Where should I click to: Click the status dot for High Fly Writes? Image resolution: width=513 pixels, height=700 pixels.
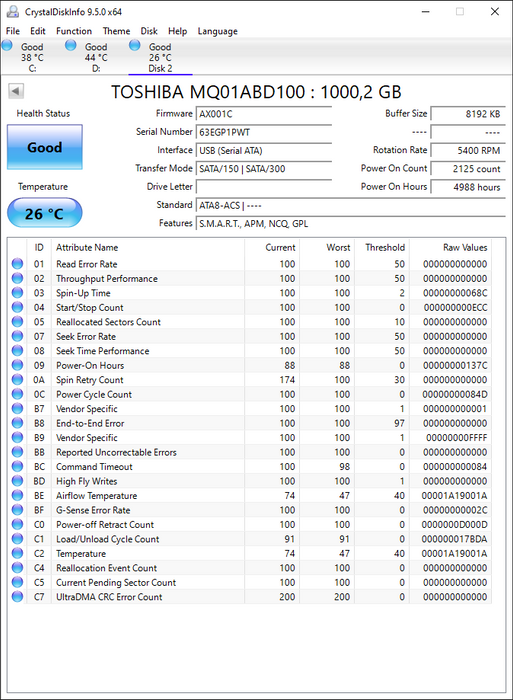pos(17,481)
